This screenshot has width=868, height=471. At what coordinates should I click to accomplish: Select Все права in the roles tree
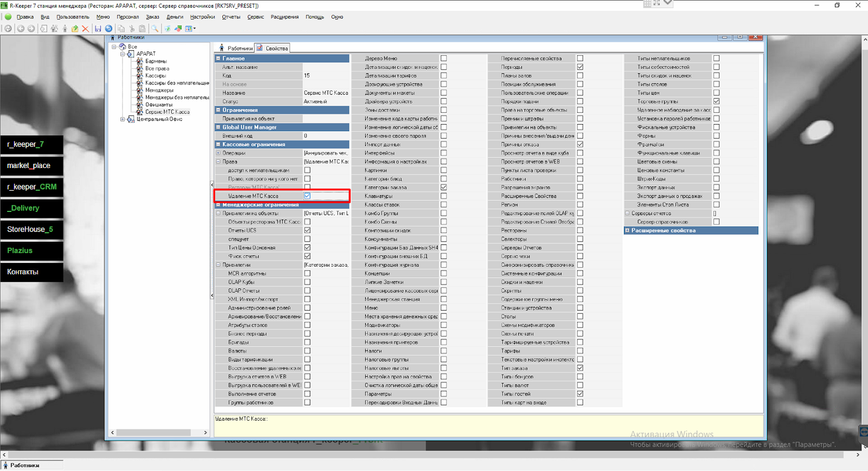pyautogui.click(x=157, y=69)
